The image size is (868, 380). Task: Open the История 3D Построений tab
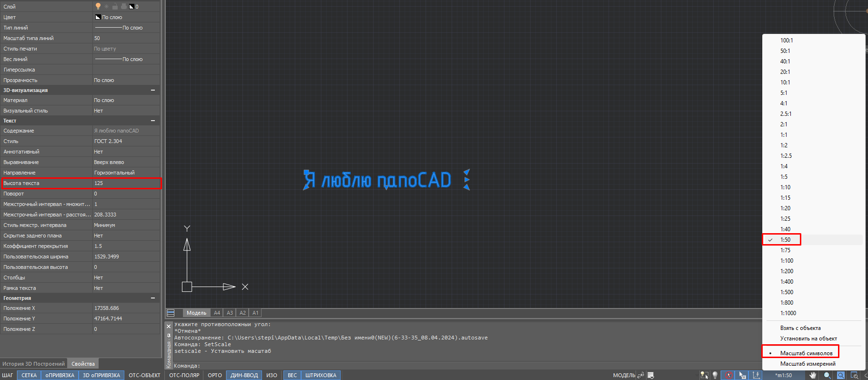pos(33,364)
